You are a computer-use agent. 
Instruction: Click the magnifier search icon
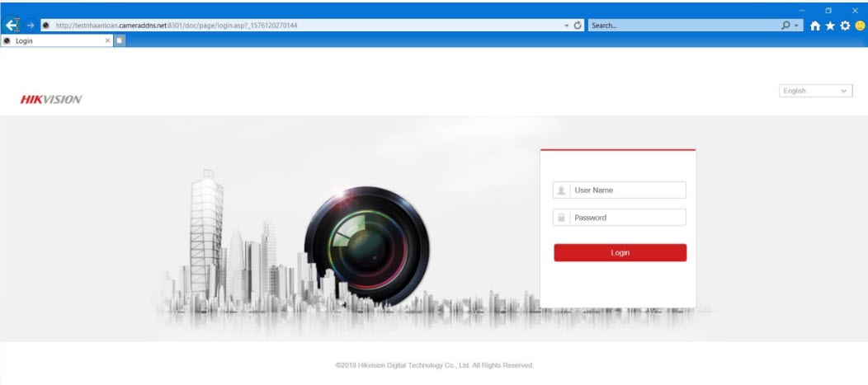(786, 26)
